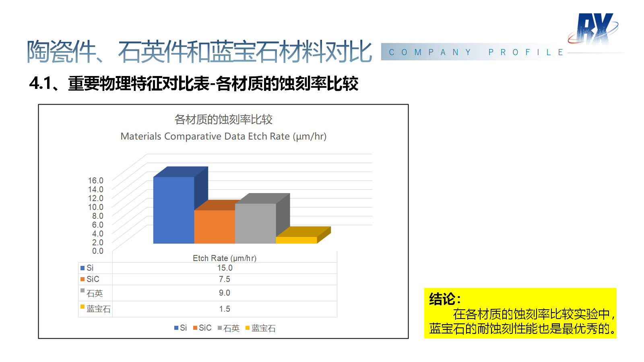Select the orange SiC bar in chart
The image size is (644, 362).
pos(215,226)
